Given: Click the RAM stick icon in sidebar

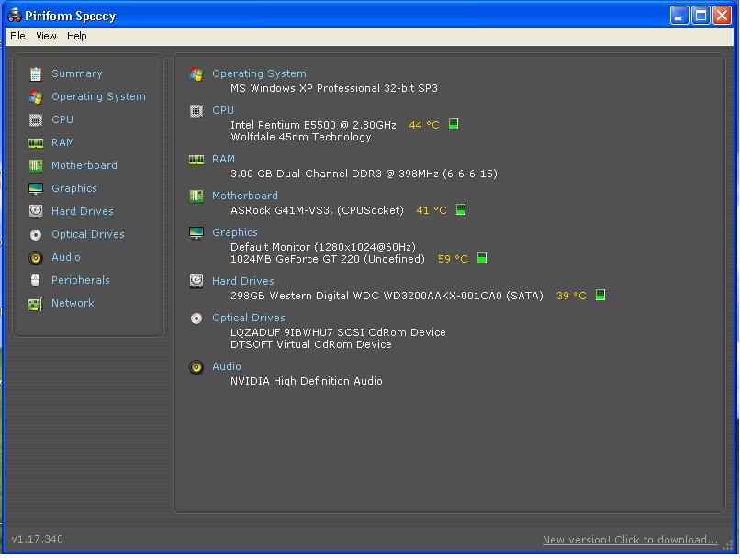Looking at the screenshot, I should click(36, 142).
